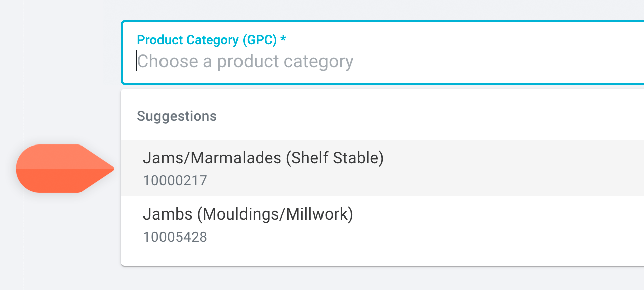The width and height of the screenshot is (644, 290).
Task: Click the tip of the orange arrow
Action: pyautogui.click(x=112, y=169)
